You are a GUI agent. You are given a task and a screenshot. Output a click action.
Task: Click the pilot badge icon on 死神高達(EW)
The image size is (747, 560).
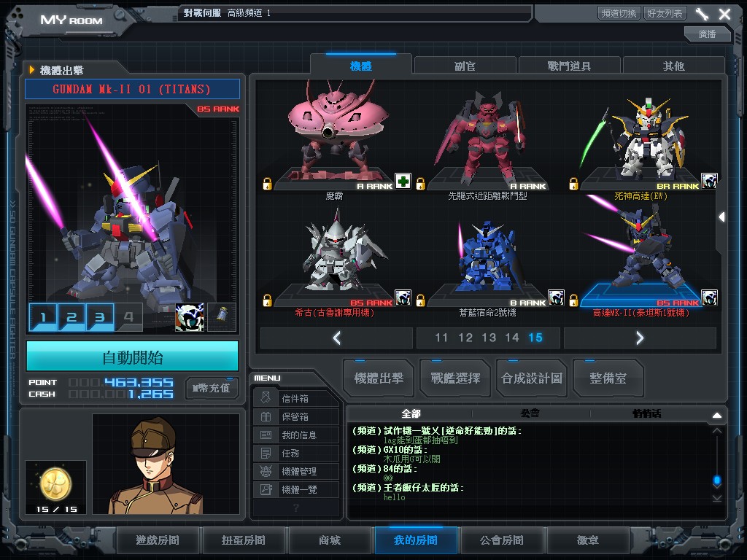[x=709, y=182]
